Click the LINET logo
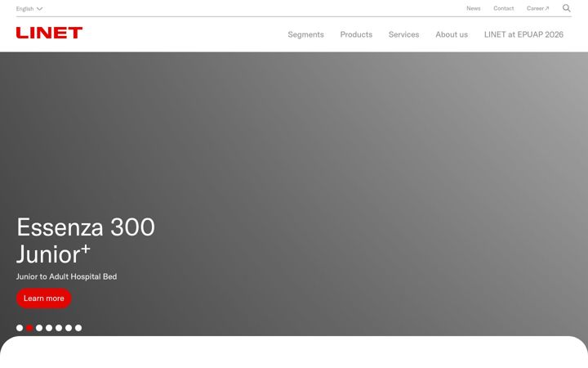The height and width of the screenshot is (368, 588). click(49, 33)
